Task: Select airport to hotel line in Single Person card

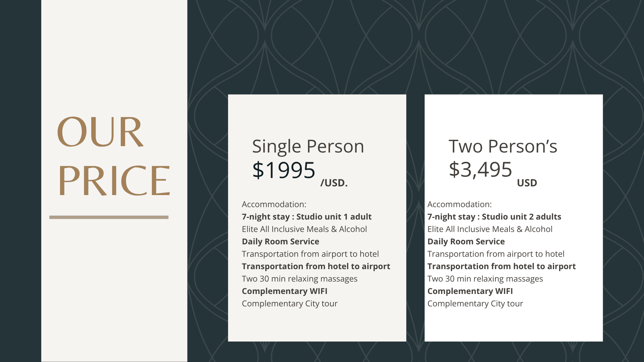Action: [310, 254]
